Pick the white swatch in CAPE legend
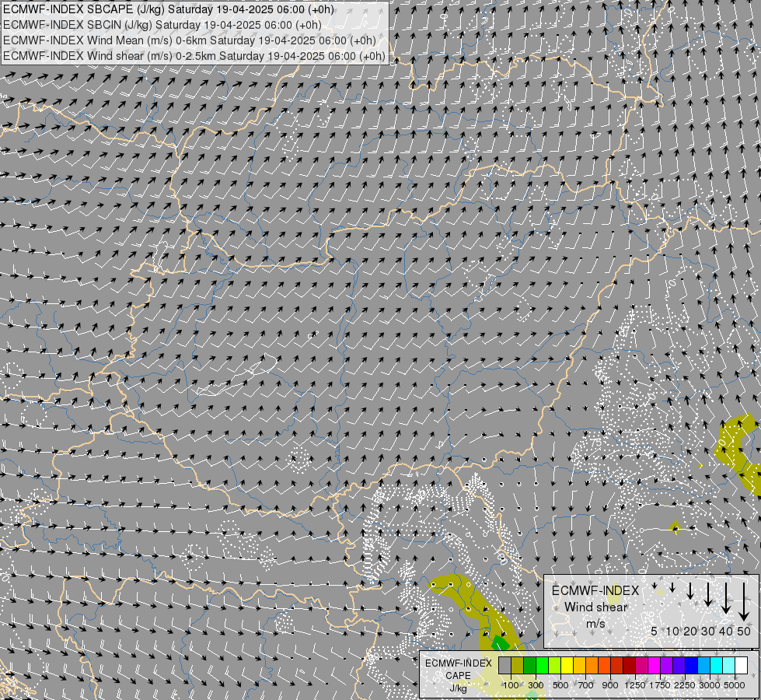This screenshot has width=761, height=700. pos(742,666)
